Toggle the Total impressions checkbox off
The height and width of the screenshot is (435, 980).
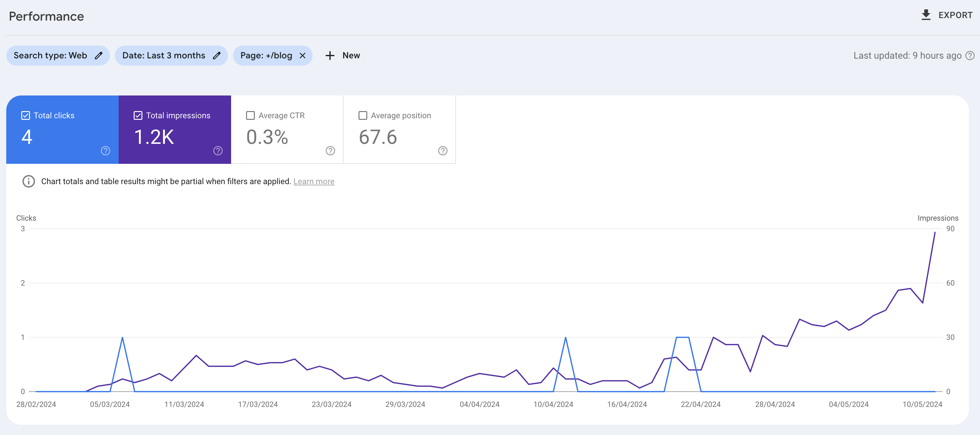(137, 115)
